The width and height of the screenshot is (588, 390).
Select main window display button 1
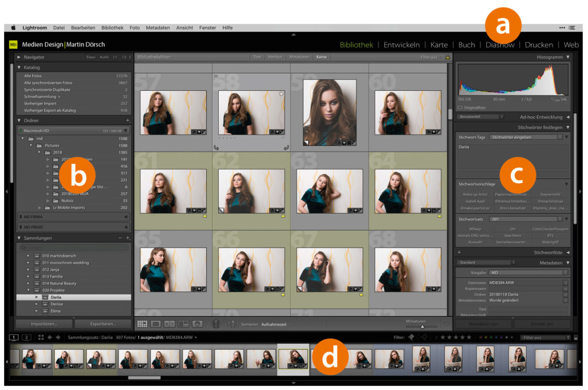pos(14,337)
